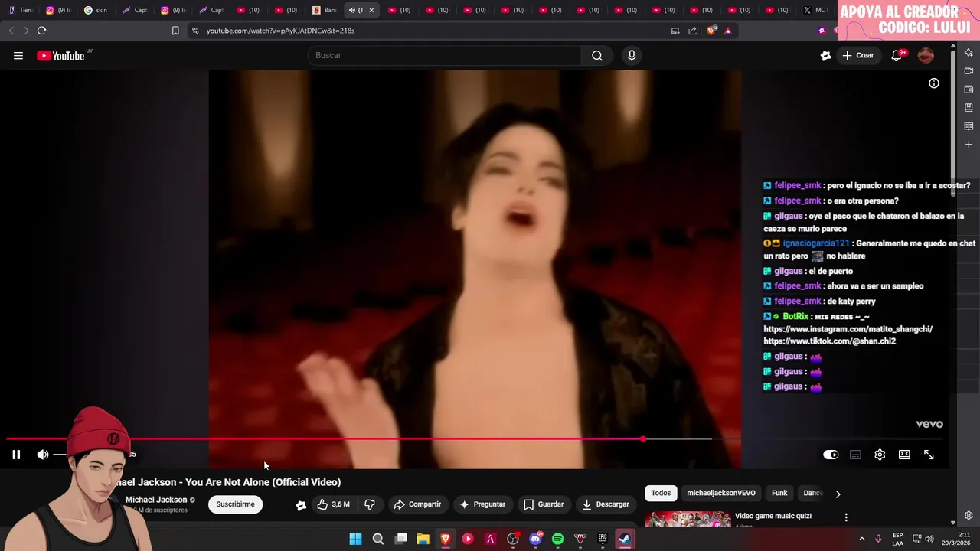Open File Explorer from taskbar

point(423,539)
